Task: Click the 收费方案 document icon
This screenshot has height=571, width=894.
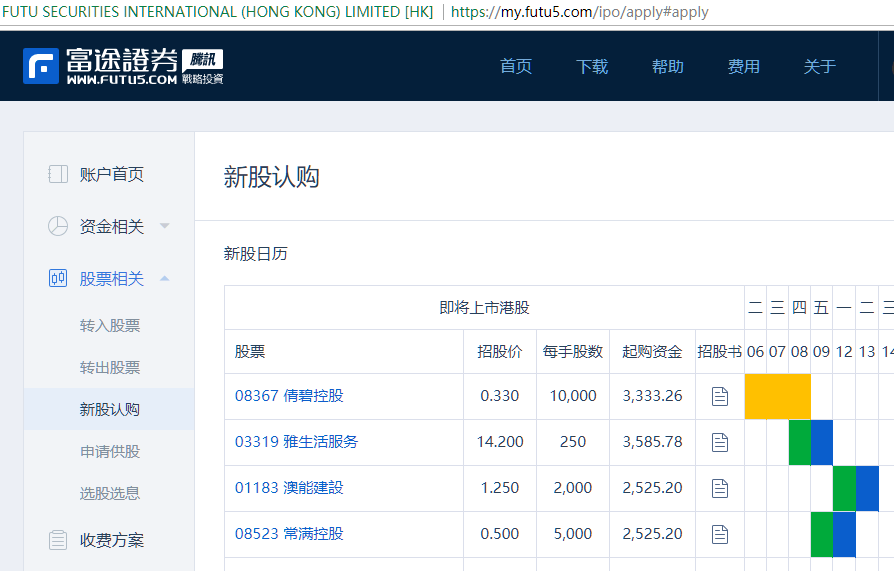Action: [x=58, y=540]
